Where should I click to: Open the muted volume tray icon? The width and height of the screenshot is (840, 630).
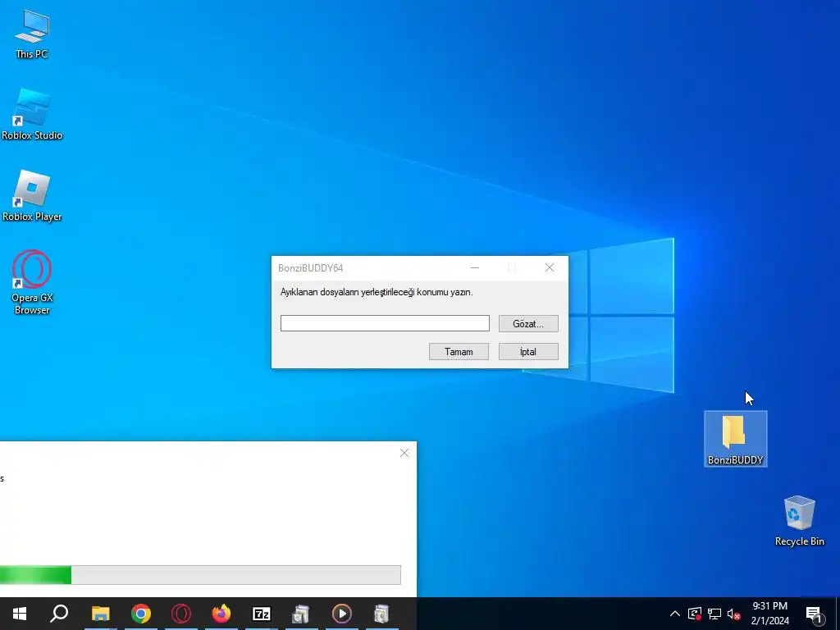click(x=734, y=614)
